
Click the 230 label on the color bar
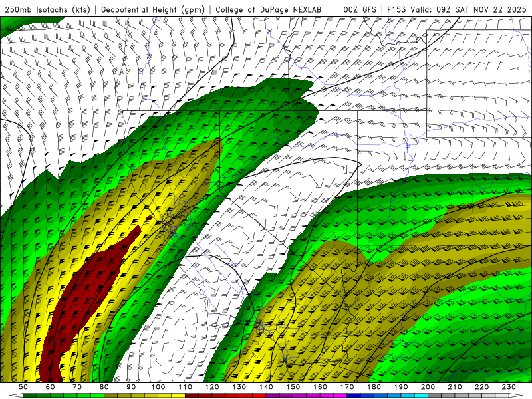pyautogui.click(x=509, y=387)
